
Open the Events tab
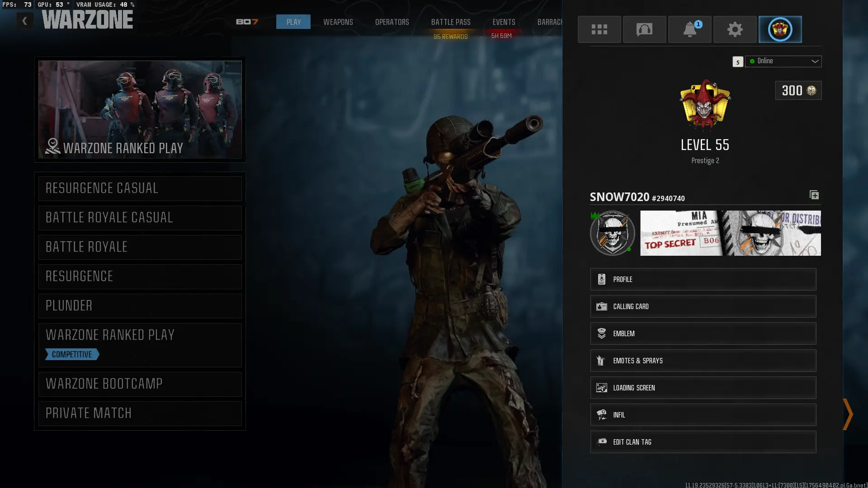click(504, 22)
